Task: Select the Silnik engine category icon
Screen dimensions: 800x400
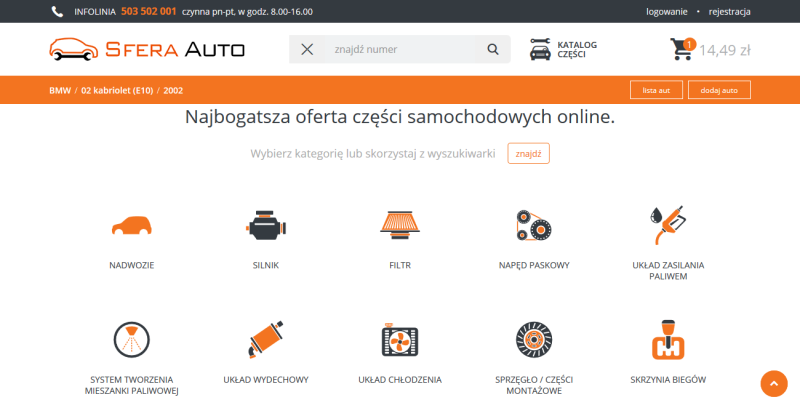Action: click(x=266, y=225)
